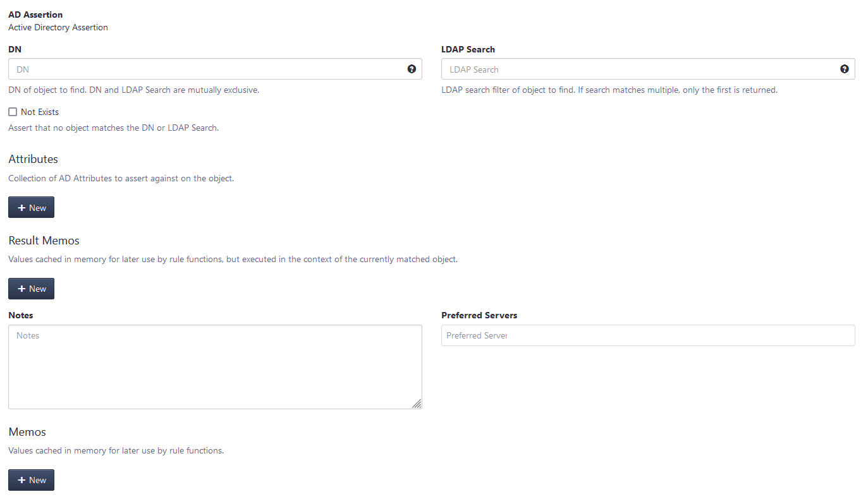The width and height of the screenshot is (861, 504).
Task: Enable the Not Exists checkbox
Action: pyautogui.click(x=13, y=112)
